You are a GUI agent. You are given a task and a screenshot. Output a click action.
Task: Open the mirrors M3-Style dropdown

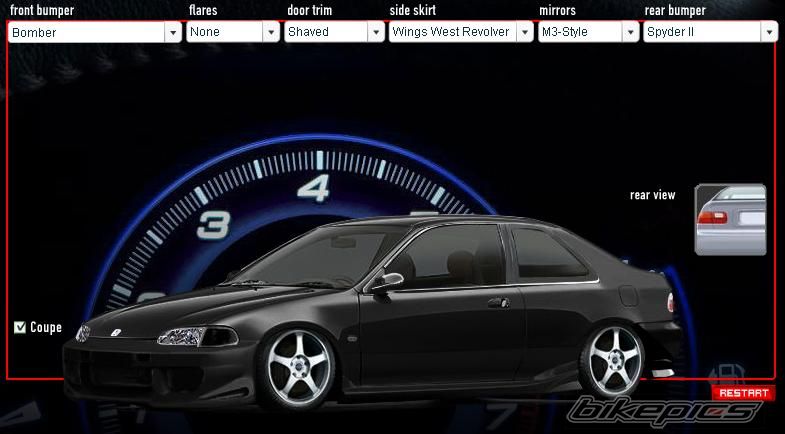pyautogui.click(x=589, y=32)
